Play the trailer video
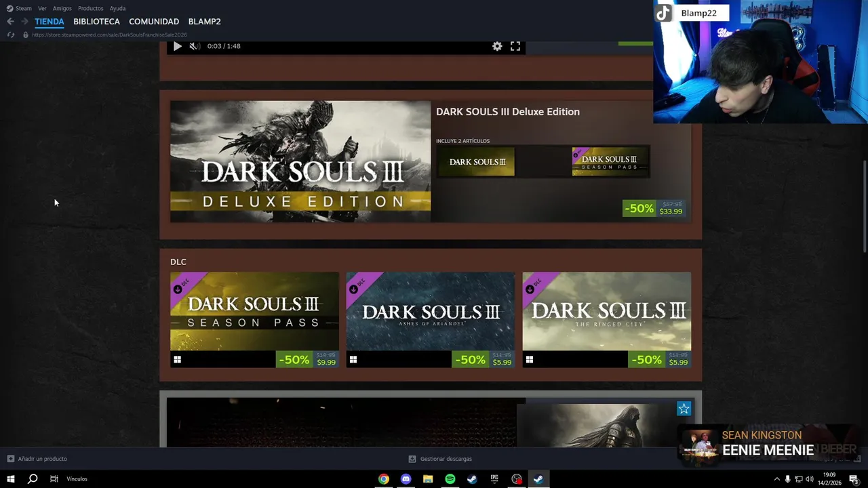The image size is (868, 488). (x=177, y=46)
